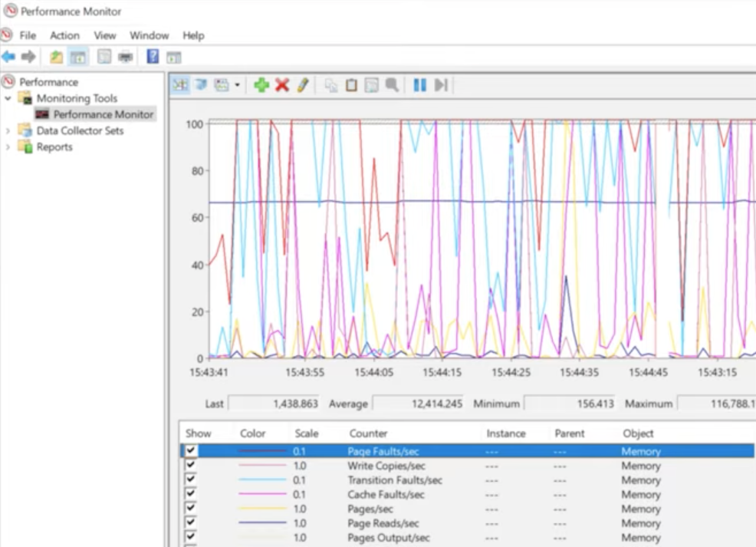
Task: Open the Window menu
Action: coord(149,35)
